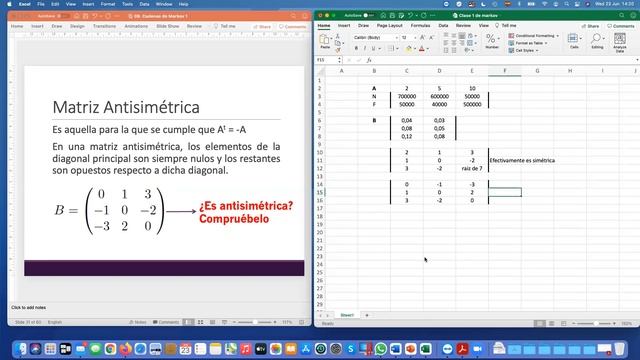
Task: Open Excel Page Layout ribbon tab
Action: click(x=389, y=26)
